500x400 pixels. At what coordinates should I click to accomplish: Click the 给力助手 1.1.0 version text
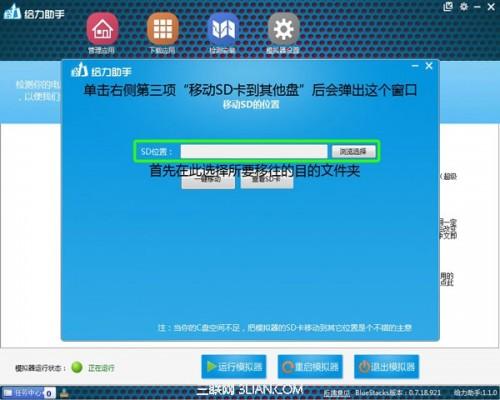click(475, 393)
